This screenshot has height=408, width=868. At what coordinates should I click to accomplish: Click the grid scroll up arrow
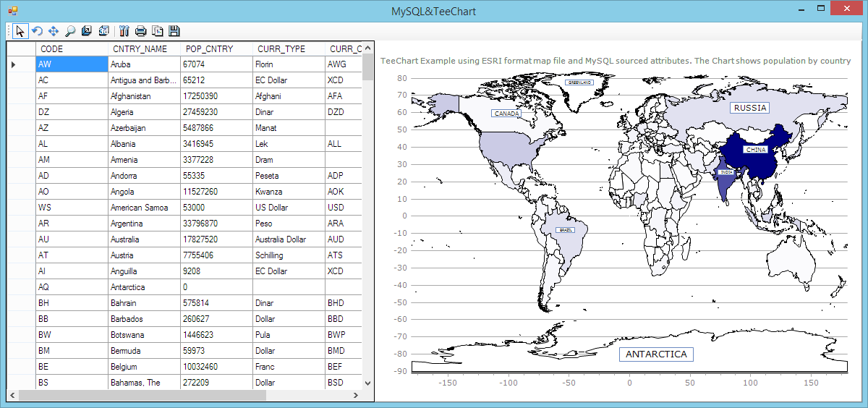pyautogui.click(x=367, y=48)
